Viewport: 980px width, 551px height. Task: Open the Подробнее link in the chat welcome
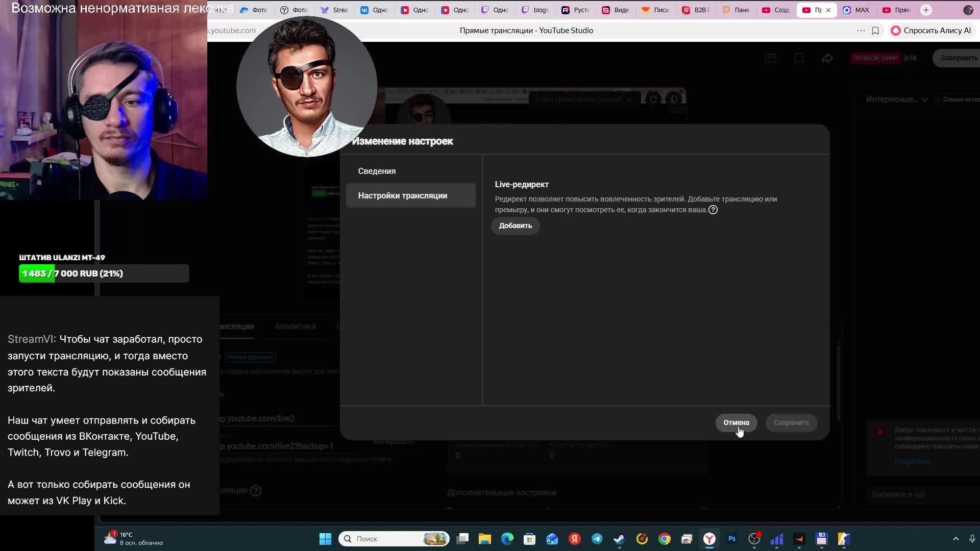tap(913, 461)
